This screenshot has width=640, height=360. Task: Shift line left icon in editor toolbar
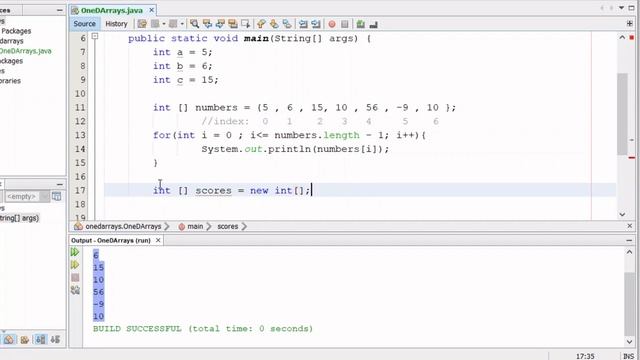[x=303, y=24]
